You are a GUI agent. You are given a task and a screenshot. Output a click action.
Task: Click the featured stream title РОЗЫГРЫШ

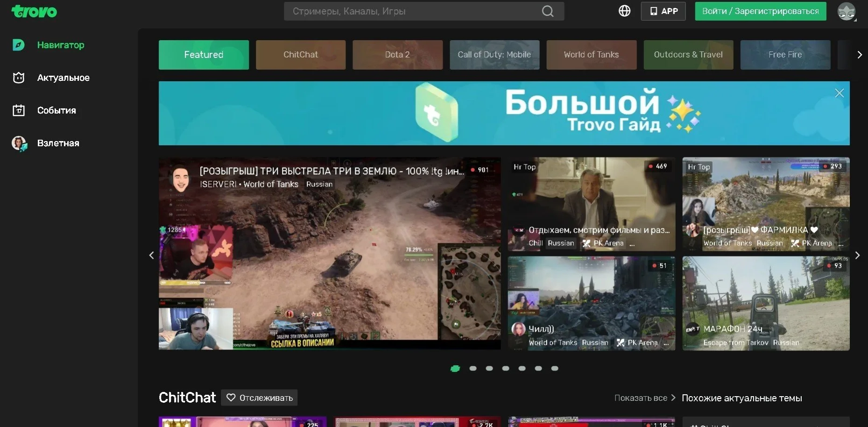pyautogui.click(x=332, y=171)
